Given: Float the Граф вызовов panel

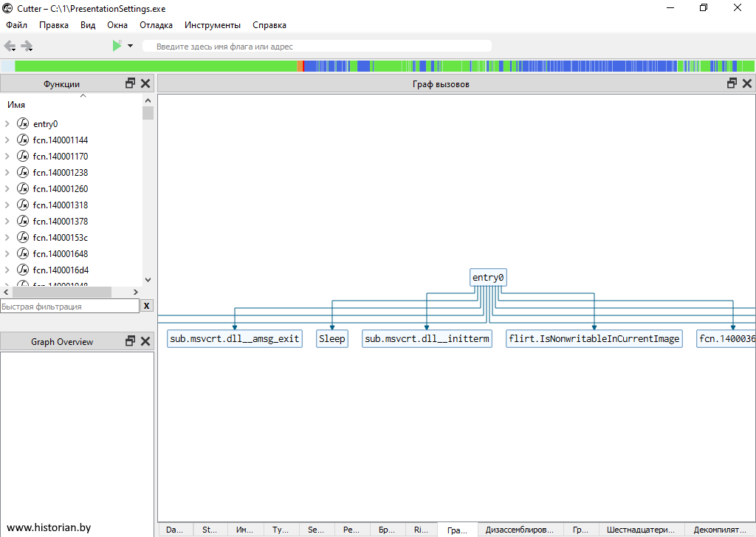Looking at the screenshot, I should tap(732, 83).
